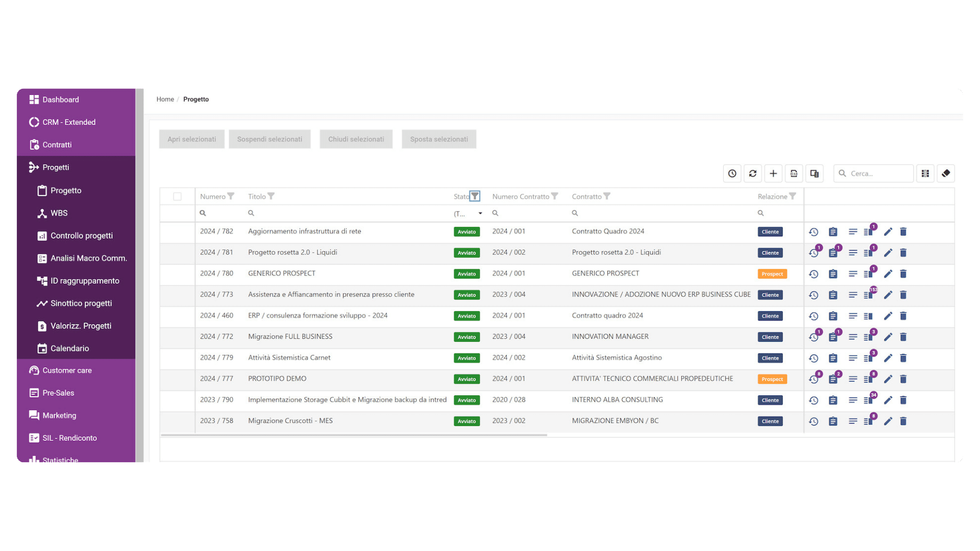Click the horizontal table scrollbar

tap(354, 435)
